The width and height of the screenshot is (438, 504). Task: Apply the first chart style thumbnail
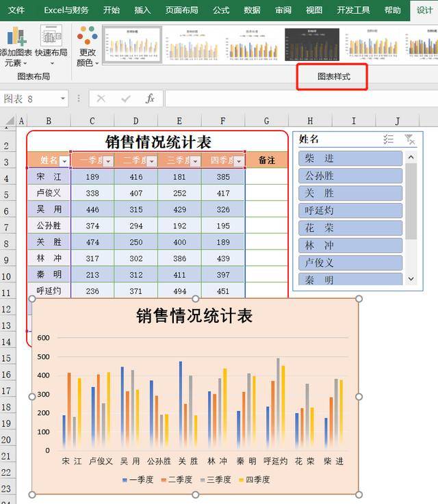click(x=132, y=44)
